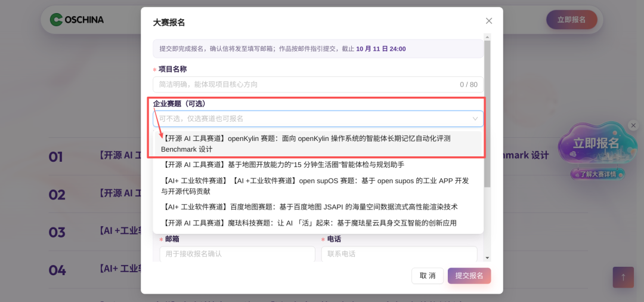The width and height of the screenshot is (644, 302).
Task: Click the 电话 label
Action: [334, 239]
